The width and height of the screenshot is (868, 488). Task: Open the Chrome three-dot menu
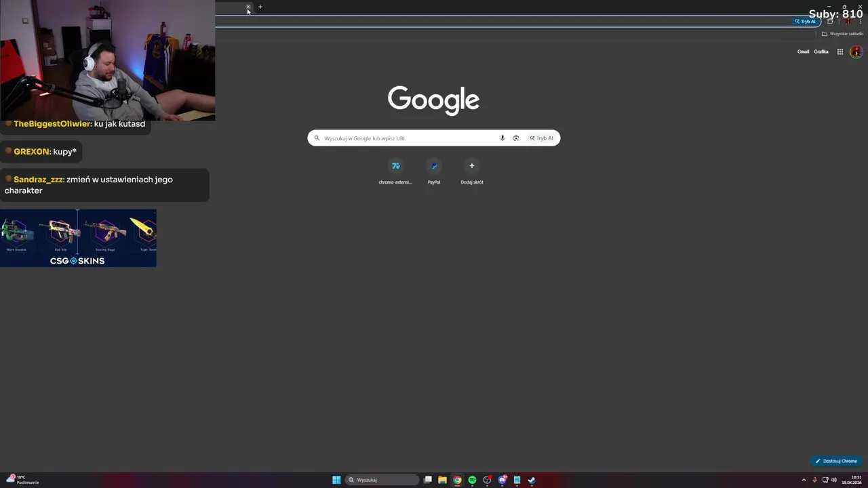click(861, 21)
